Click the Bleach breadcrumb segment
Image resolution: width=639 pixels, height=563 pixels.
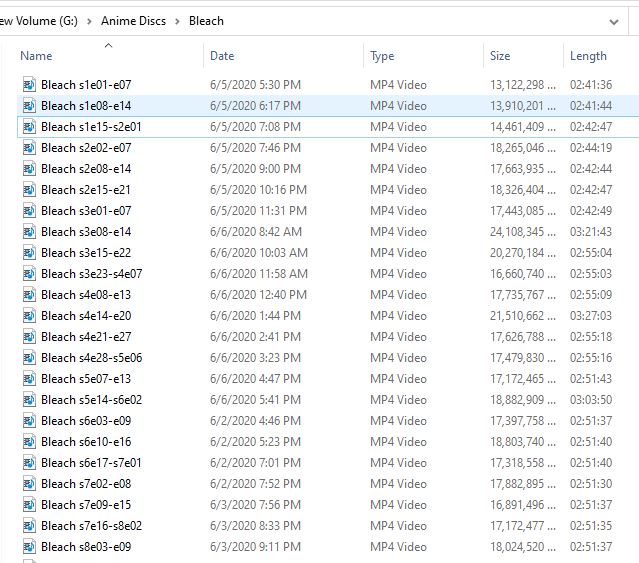(x=206, y=21)
